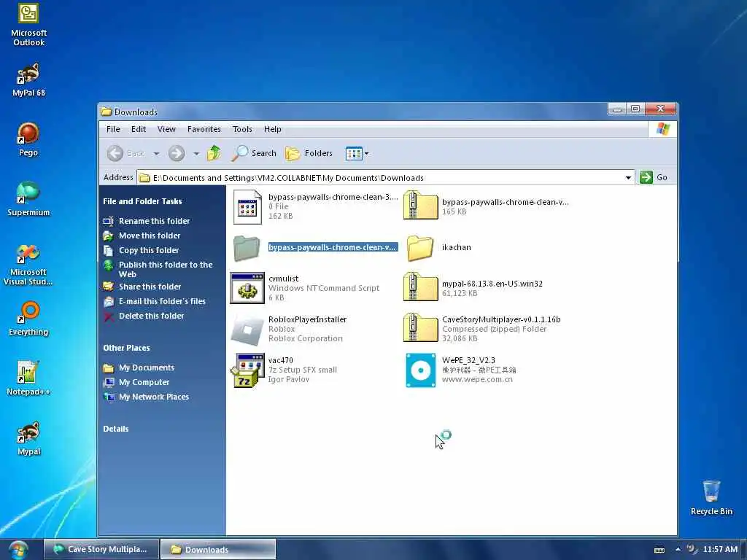Select the 162 KB bypass-paywalls-chrome-clean-3 file icon
Viewport: 747px width, 560px height.
point(247,206)
